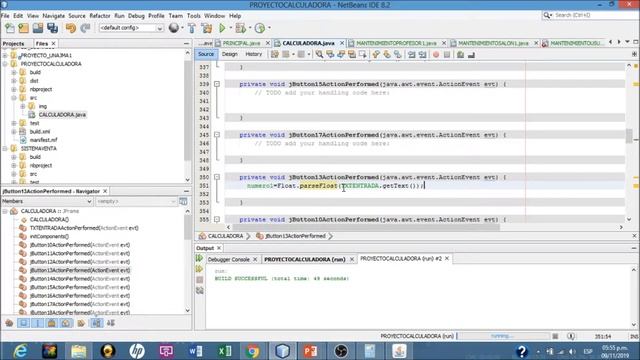
Task: Click the Re-run green arrows in Output
Action: coord(200,258)
